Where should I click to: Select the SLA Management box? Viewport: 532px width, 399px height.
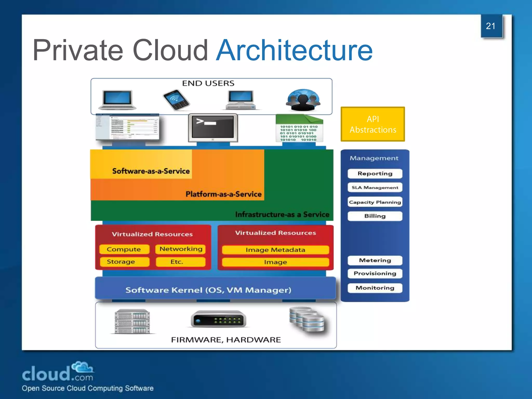point(375,188)
